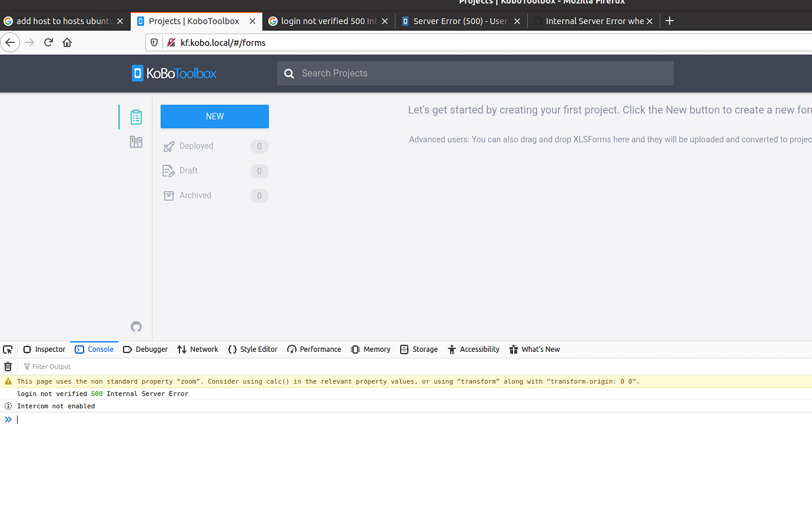Open a new browser tab with the plus button
The width and height of the screenshot is (812, 526).
pos(670,21)
